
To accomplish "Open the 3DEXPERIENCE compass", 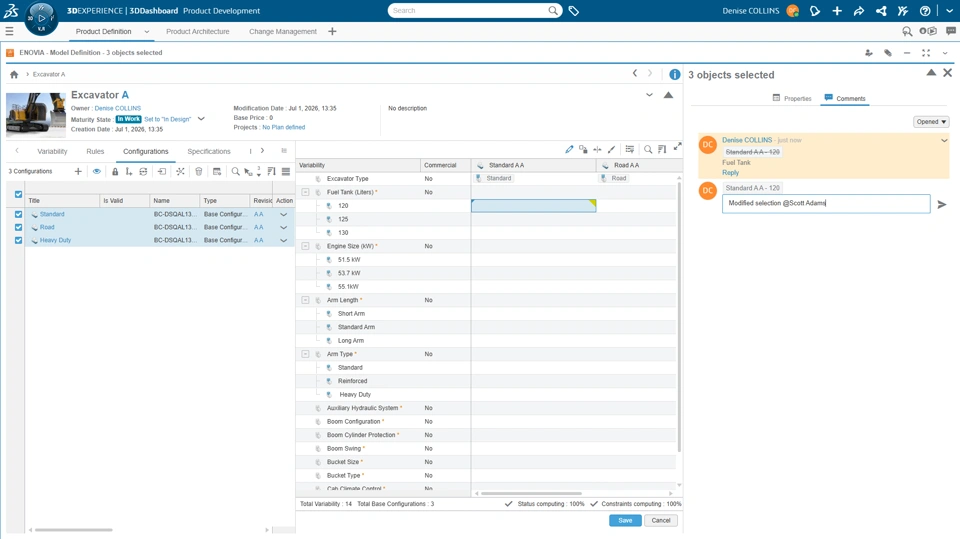I will 41,18.
